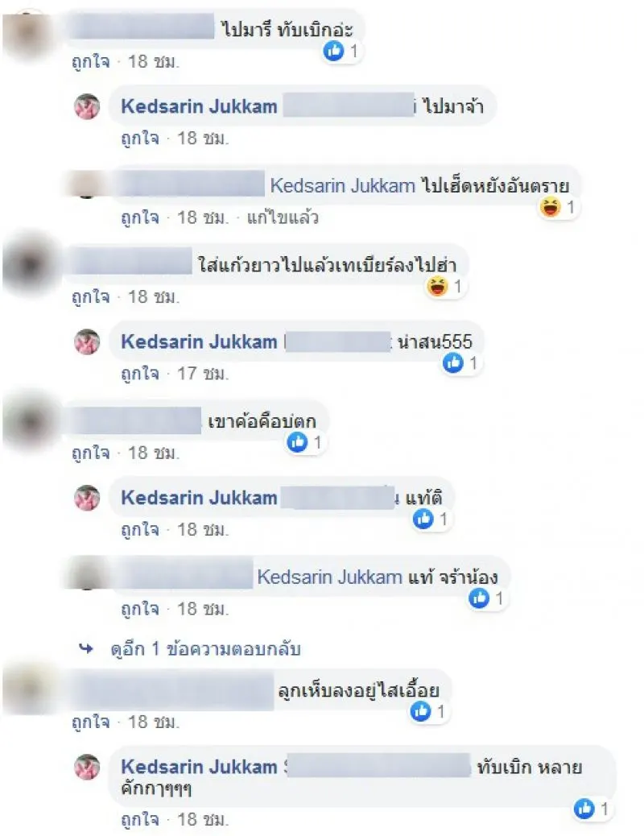Click the Kedsarin Jukkam mention in the แท้ จร้าน้อง reply
The width and height of the screenshot is (644, 836).
point(329,577)
